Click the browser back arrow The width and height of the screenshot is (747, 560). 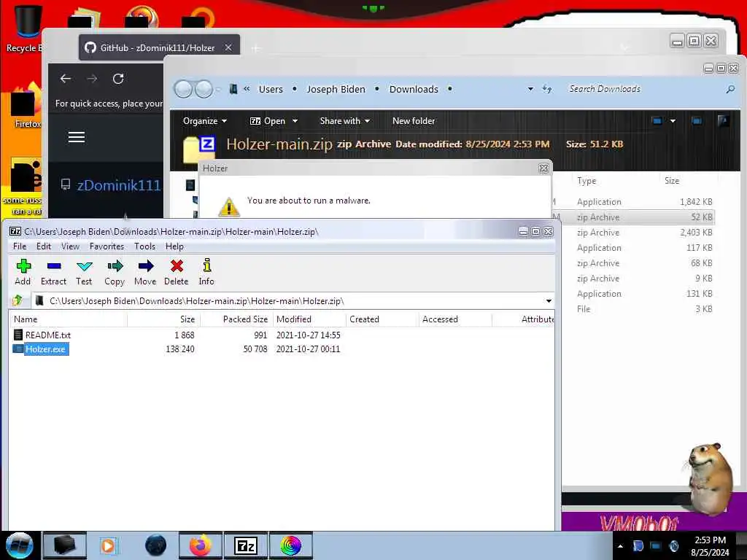(66, 79)
